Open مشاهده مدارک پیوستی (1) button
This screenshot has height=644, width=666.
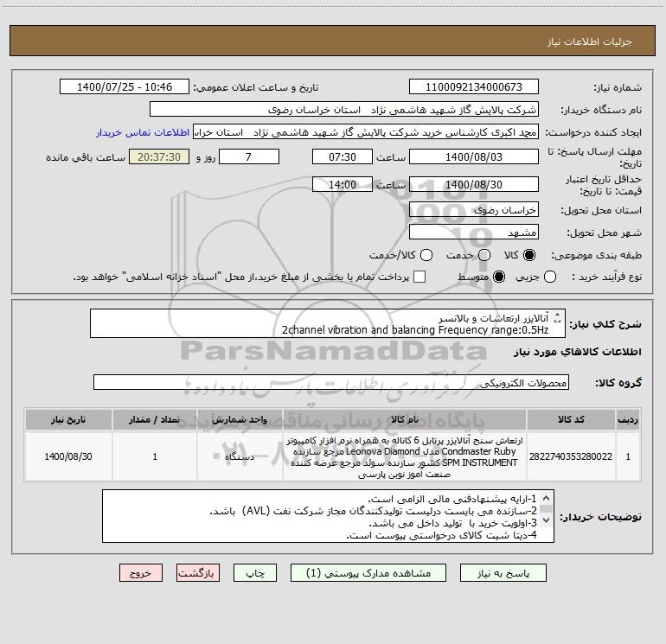368,573
